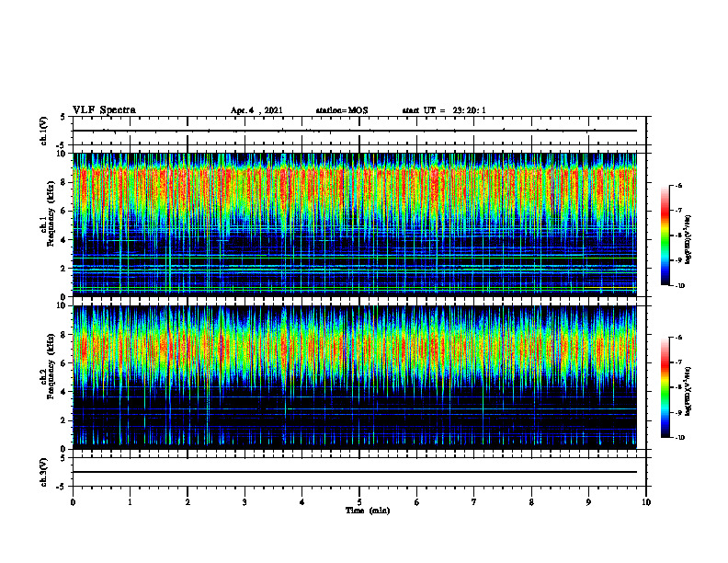Click the time axis "10" tick label
The width and height of the screenshot is (728, 563).
click(646, 502)
